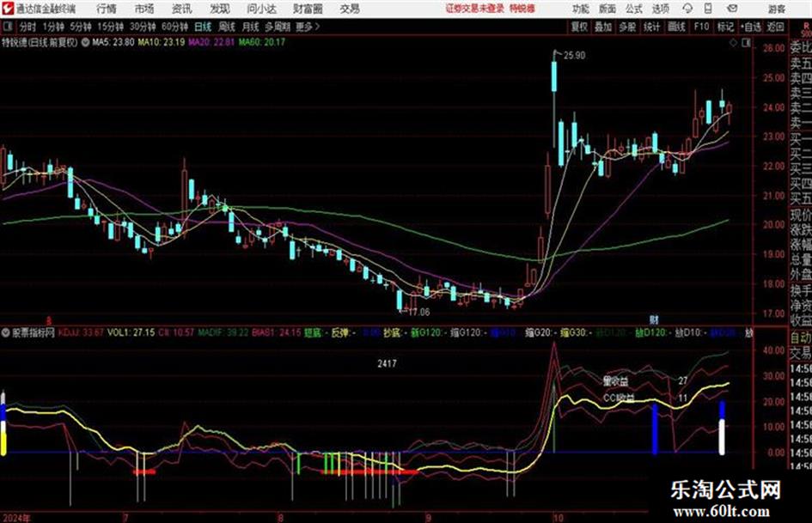Open the 资讯 menu
The height and width of the screenshot is (523, 812).
click(x=181, y=9)
